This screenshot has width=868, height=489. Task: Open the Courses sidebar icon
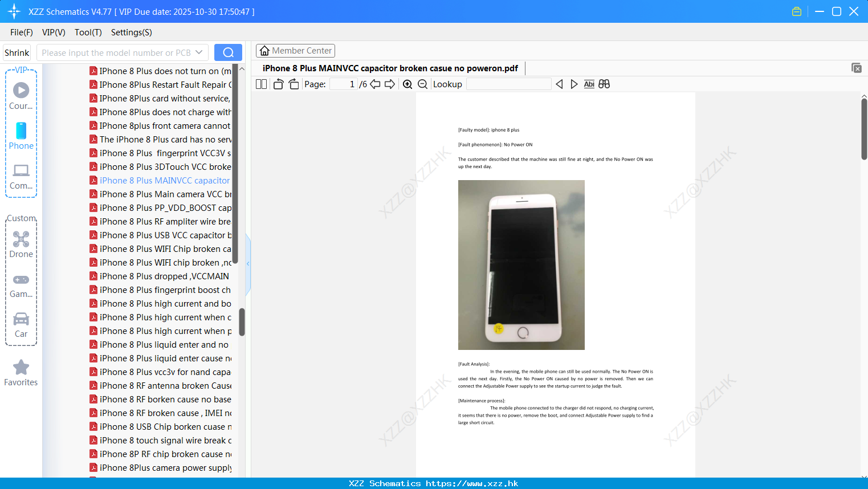[21, 96]
